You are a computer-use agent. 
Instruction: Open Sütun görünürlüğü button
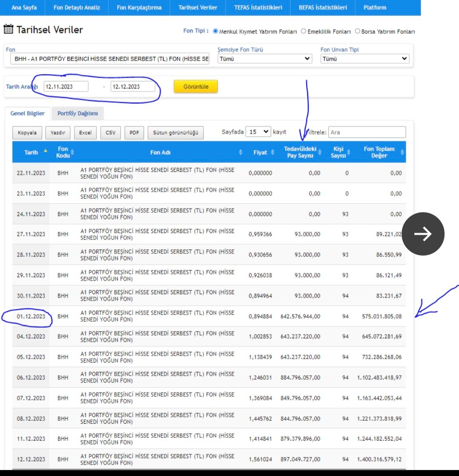click(176, 132)
